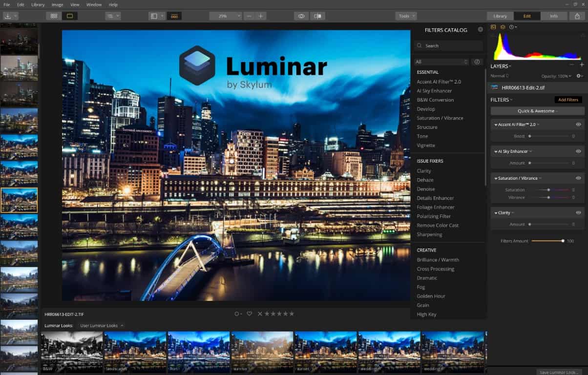Viewport: 588px width, 375px height.
Task: Open the sort list dropdown in toolbar
Action: coord(113,16)
